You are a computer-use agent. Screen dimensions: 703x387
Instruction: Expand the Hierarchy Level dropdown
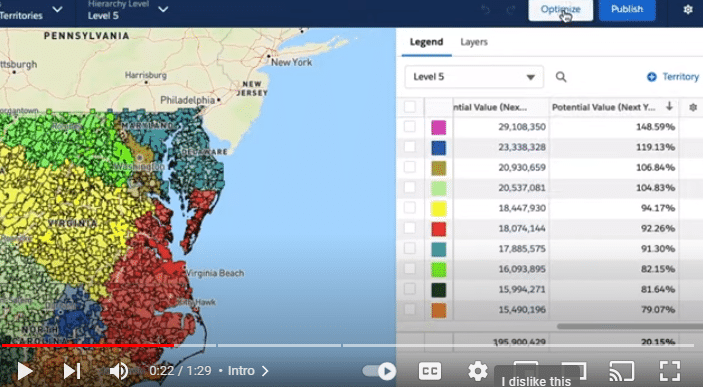[x=163, y=9]
